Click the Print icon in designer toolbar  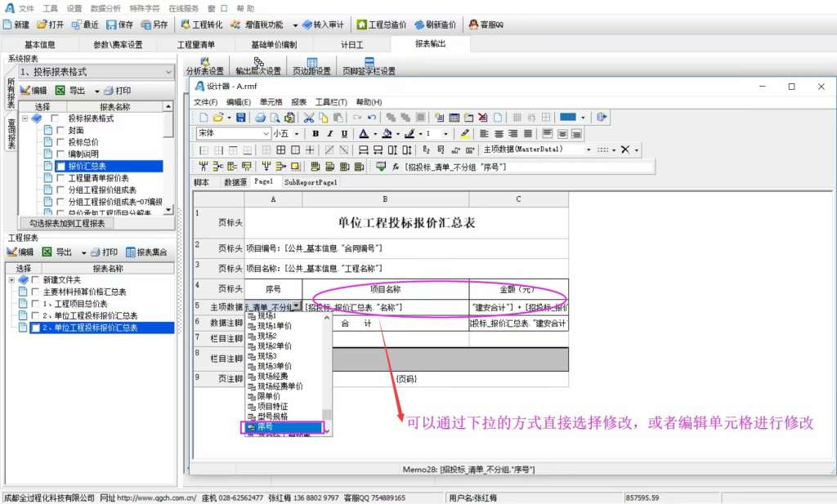coord(261,118)
